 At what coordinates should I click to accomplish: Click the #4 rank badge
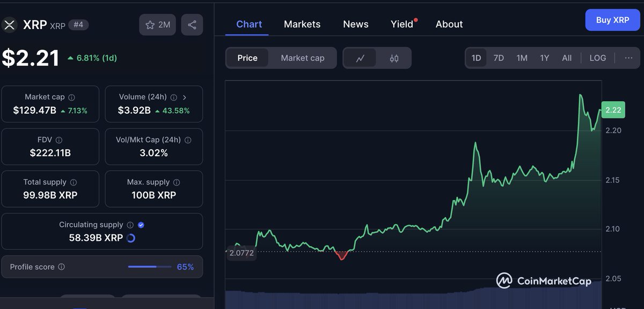[x=79, y=25]
